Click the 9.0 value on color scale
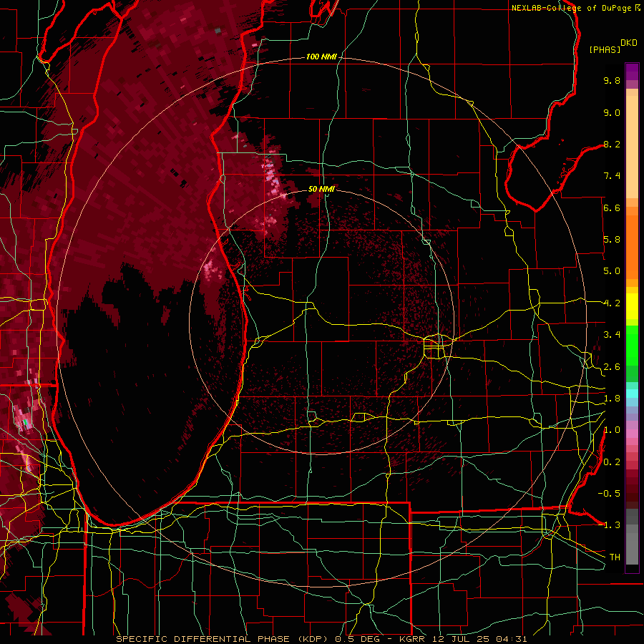The width and height of the screenshot is (644, 644). point(612,112)
